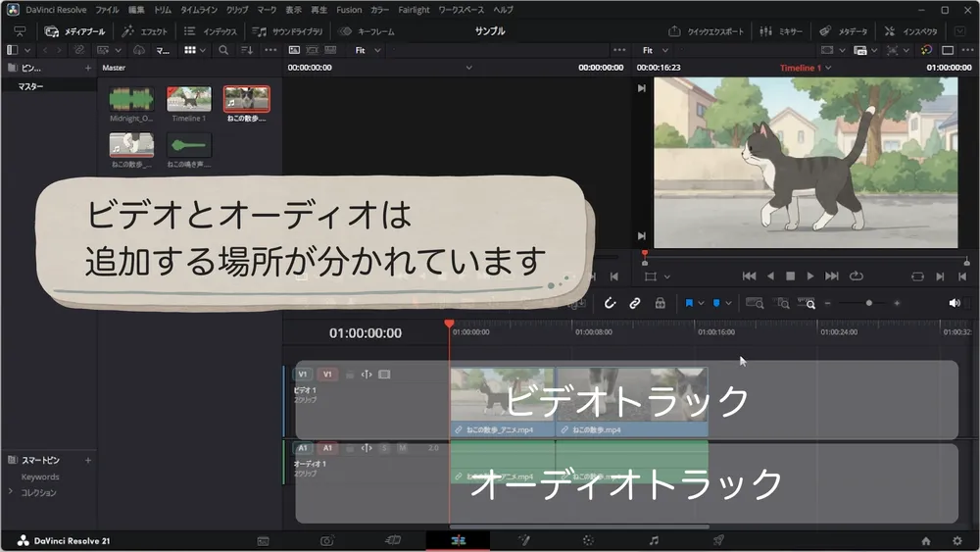Click the full extent zoom icon
The image size is (980, 552).
pyautogui.click(x=755, y=303)
